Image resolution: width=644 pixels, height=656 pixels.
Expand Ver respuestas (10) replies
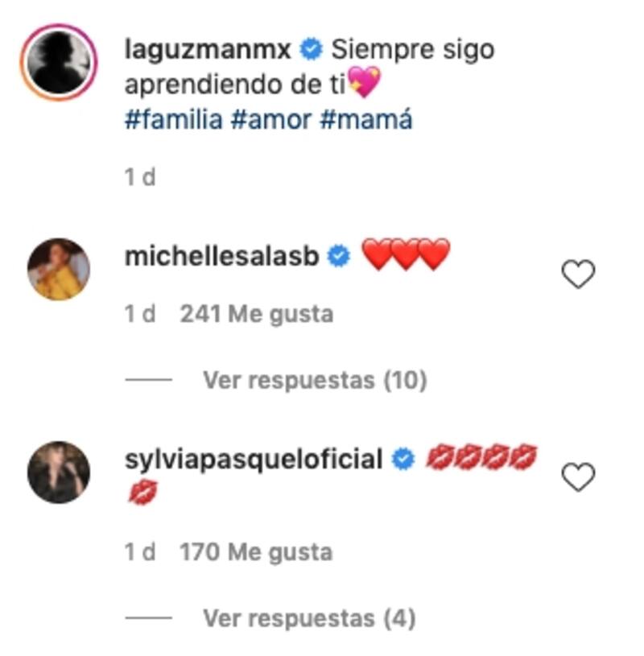[x=314, y=380]
